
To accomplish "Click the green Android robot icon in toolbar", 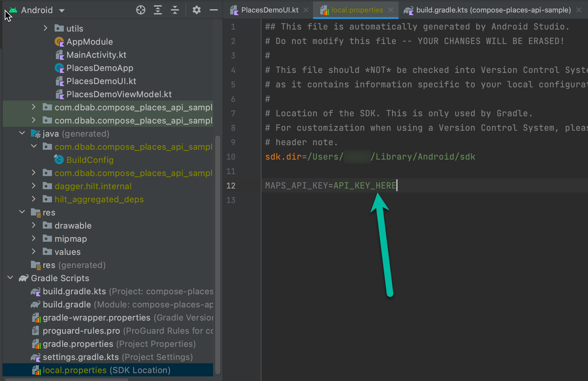I will click(x=12, y=10).
